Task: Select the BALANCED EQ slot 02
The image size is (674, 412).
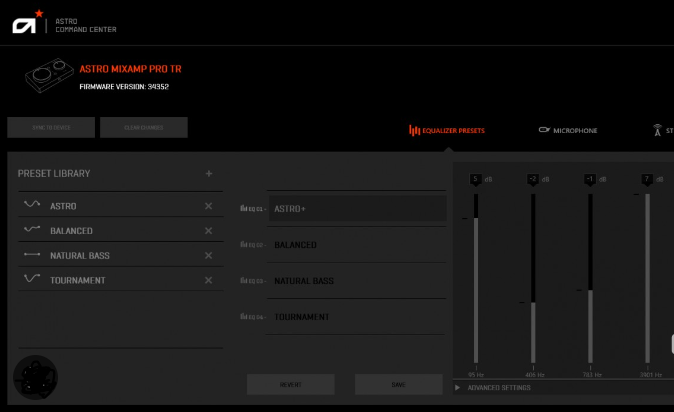Action: click(x=357, y=245)
